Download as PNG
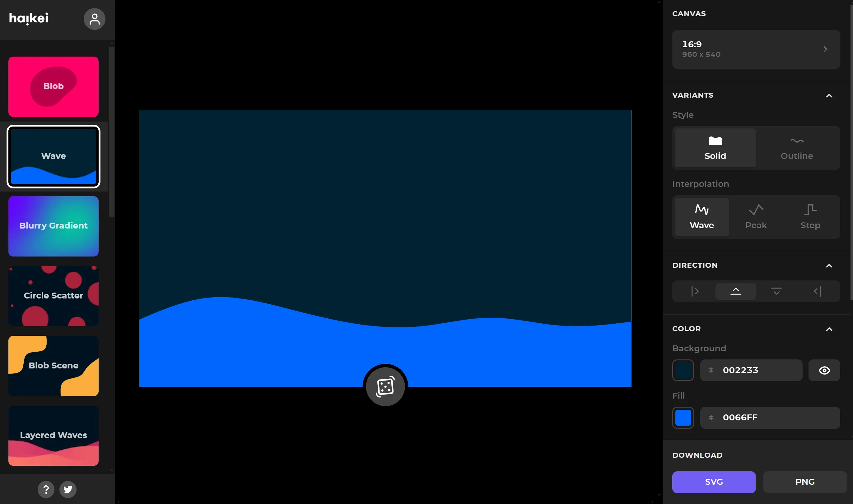This screenshot has width=853, height=504. (x=804, y=482)
